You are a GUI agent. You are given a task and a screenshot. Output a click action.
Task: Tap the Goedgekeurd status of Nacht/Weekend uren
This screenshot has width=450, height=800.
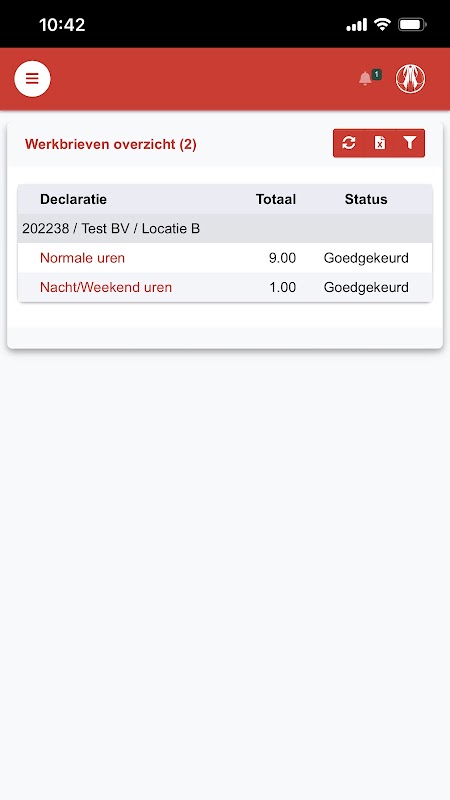[366, 287]
